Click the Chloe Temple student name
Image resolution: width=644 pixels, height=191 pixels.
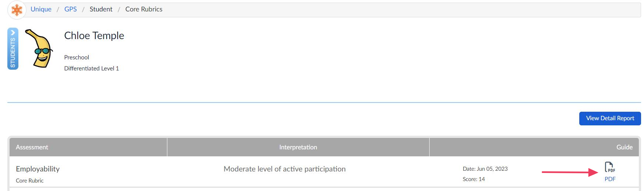(94, 35)
